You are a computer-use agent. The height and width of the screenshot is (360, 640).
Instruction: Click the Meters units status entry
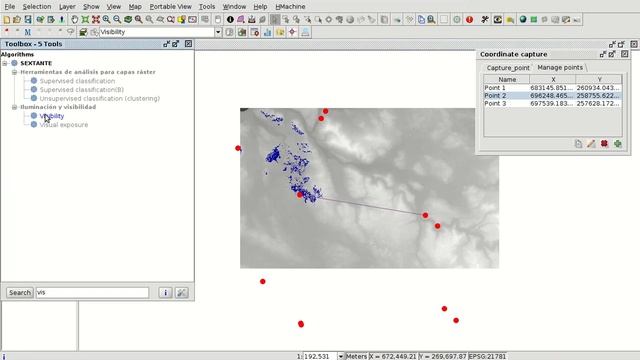(356, 356)
